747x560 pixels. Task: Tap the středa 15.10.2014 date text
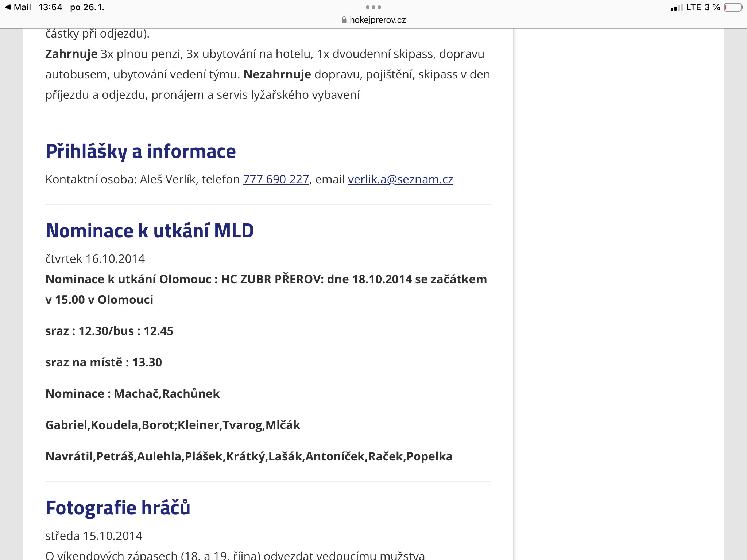click(94, 536)
